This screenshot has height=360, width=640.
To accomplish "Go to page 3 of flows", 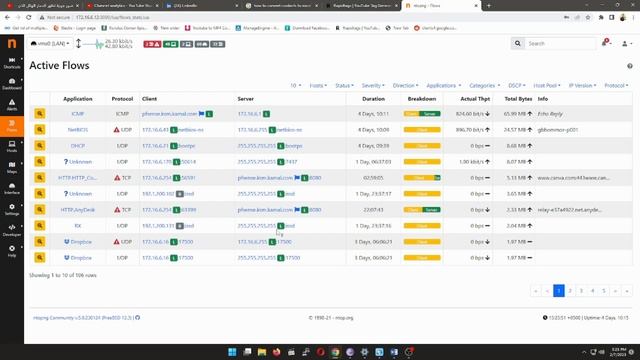I will [x=581, y=291].
